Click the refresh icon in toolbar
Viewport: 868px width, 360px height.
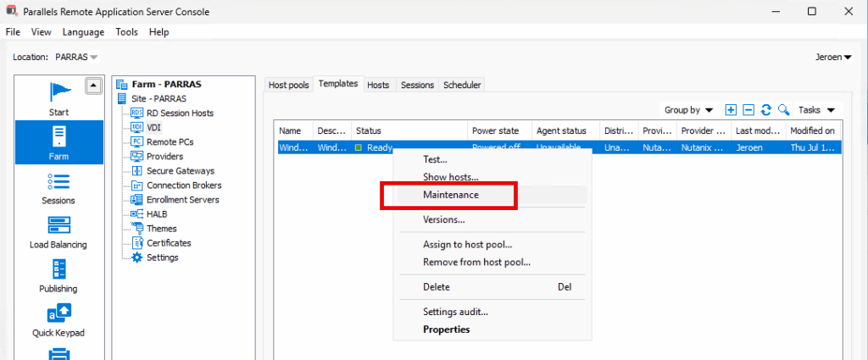[x=766, y=110]
